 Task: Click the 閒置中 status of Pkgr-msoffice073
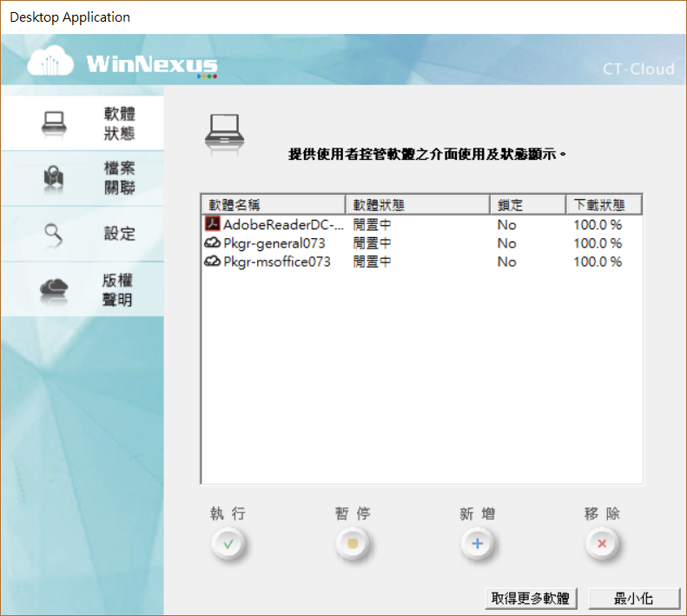(x=372, y=262)
